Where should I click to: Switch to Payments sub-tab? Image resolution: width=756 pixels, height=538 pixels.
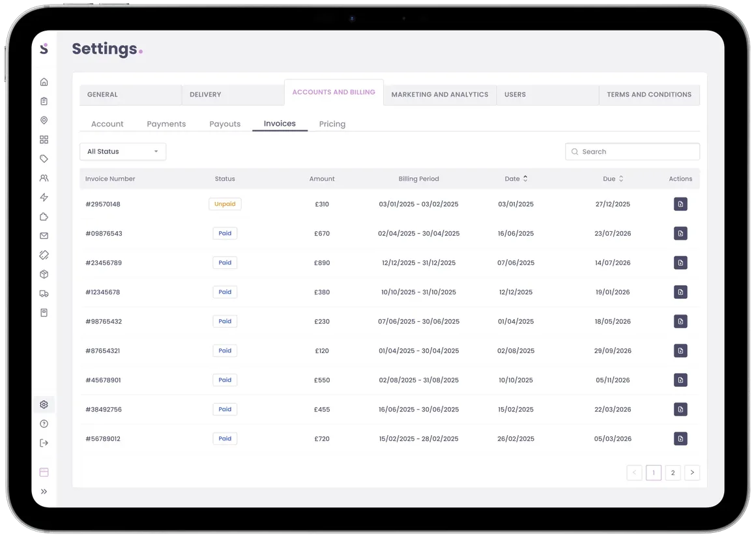[166, 124]
